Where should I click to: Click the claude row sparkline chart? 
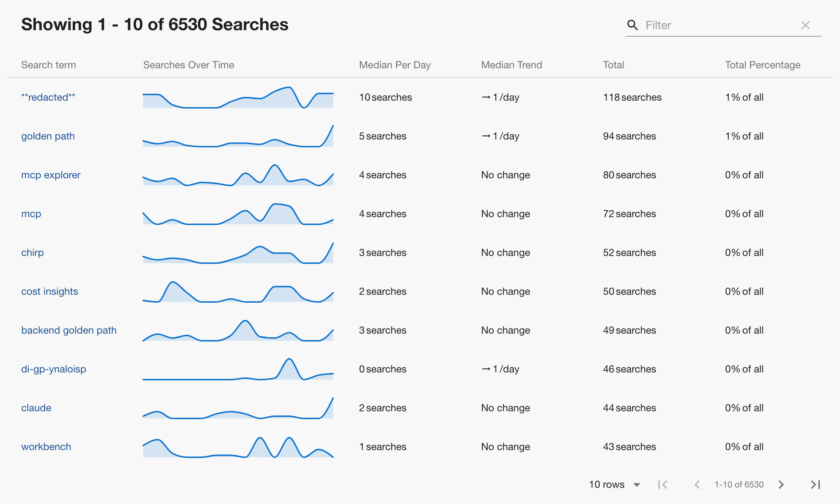pyautogui.click(x=238, y=408)
